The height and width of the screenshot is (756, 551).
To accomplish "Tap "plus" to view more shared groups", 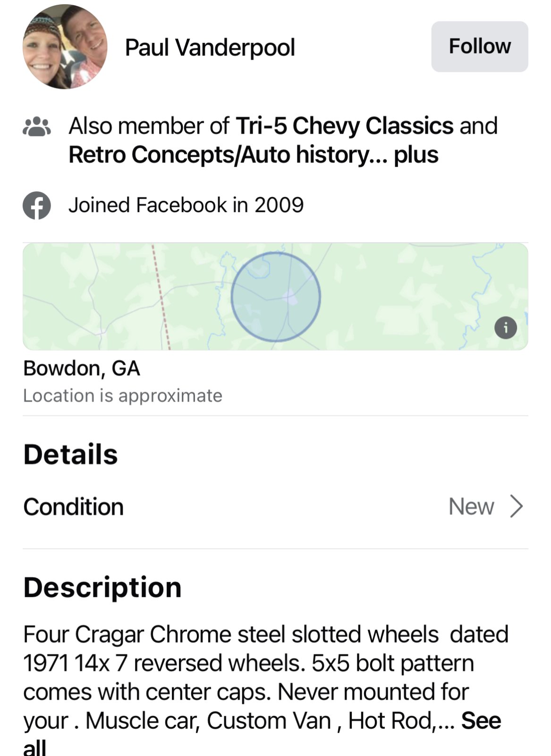I will pyautogui.click(x=416, y=155).
